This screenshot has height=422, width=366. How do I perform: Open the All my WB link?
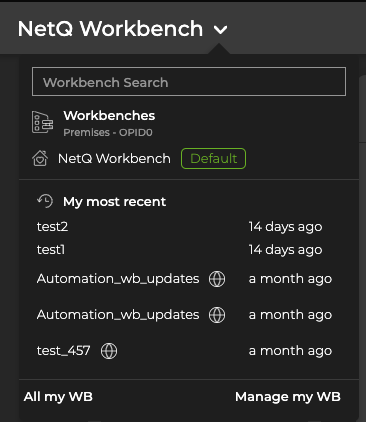pos(58,397)
